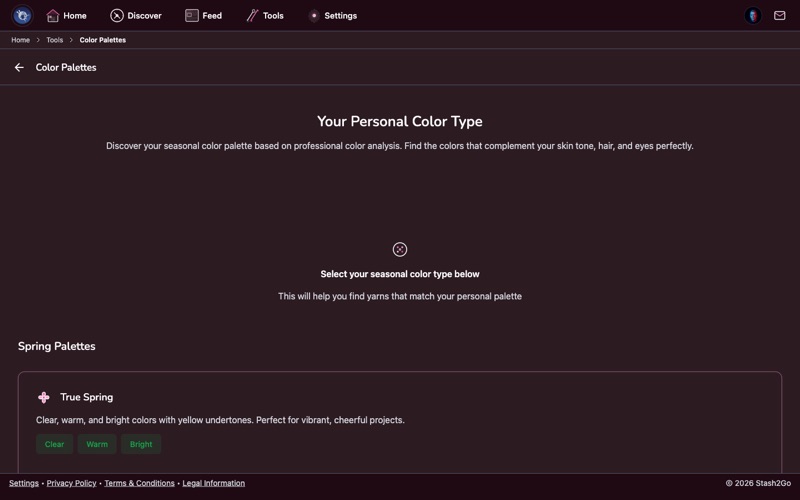Click the Settings dot icon
The image size is (800, 500).
point(314,16)
